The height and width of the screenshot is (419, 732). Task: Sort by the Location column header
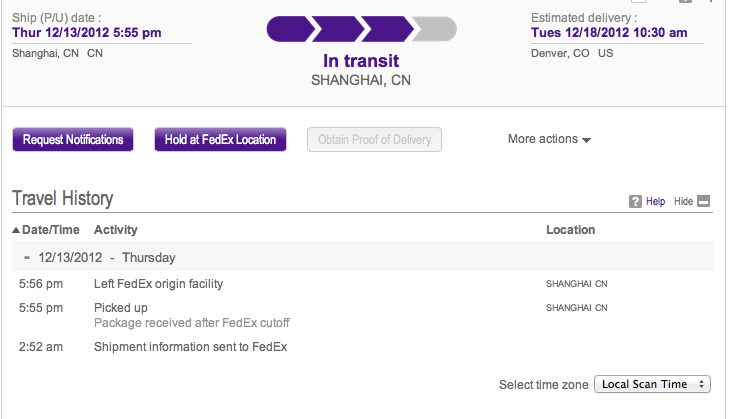coord(570,230)
